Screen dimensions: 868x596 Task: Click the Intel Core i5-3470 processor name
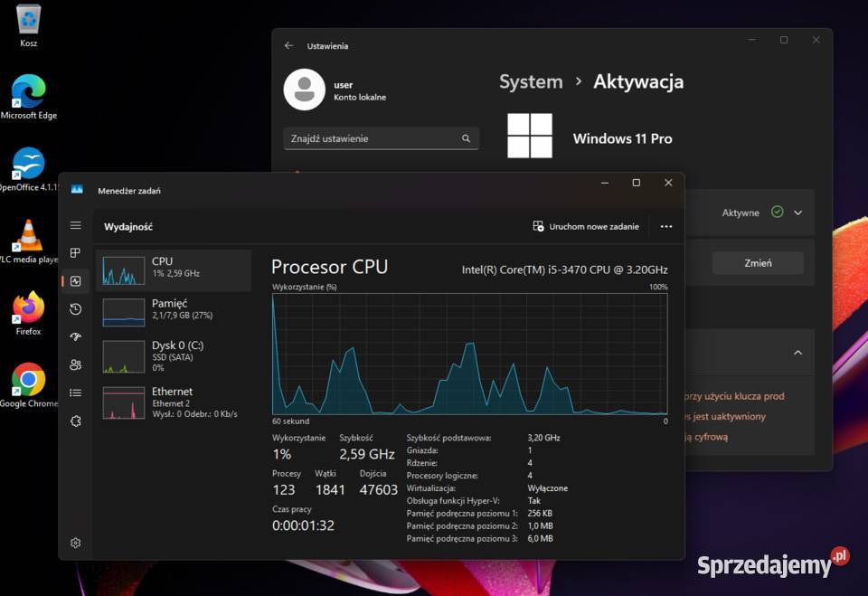(x=564, y=270)
